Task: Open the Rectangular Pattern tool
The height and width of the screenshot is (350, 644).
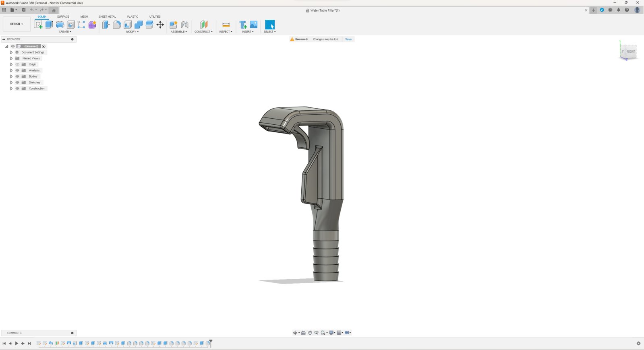Action: 81,25
